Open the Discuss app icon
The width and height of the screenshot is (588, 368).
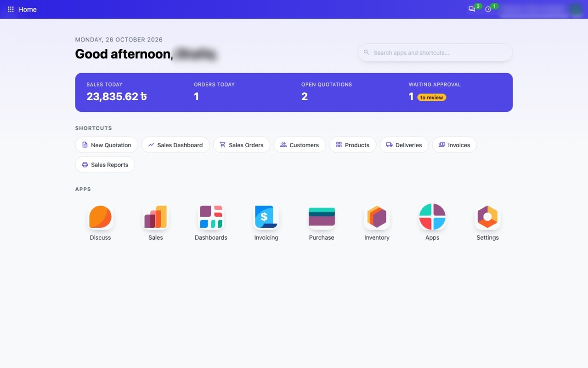pyautogui.click(x=100, y=217)
